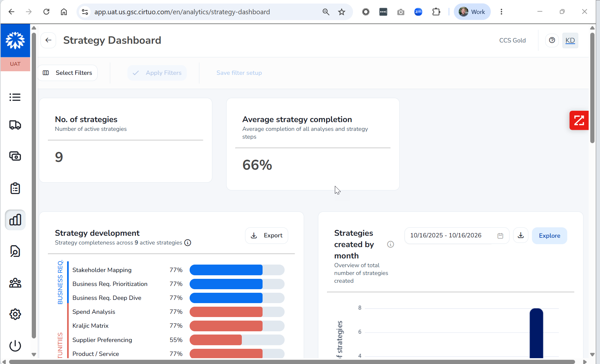Bookmark the page with the star icon
The image size is (600, 364).
342,12
